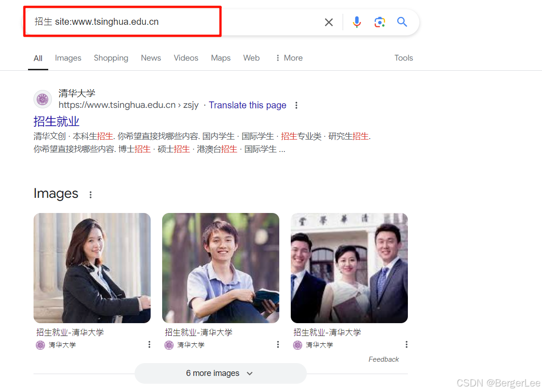
Task: Click Translate this page
Action: (x=247, y=105)
